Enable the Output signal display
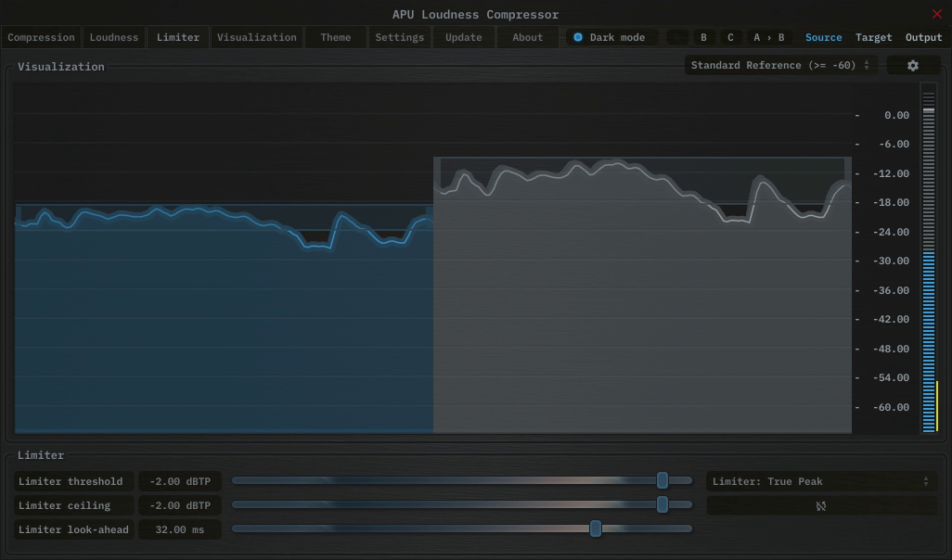 pyautogui.click(x=923, y=37)
